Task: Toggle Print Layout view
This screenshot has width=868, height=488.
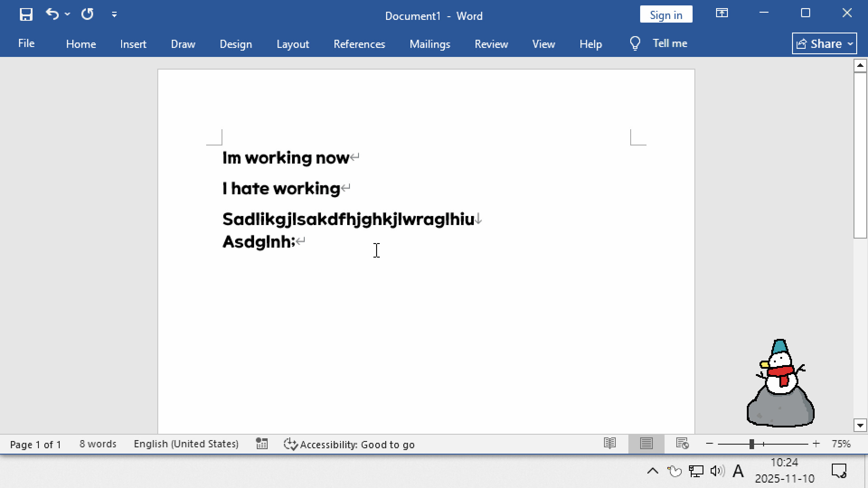Action: click(646, 444)
